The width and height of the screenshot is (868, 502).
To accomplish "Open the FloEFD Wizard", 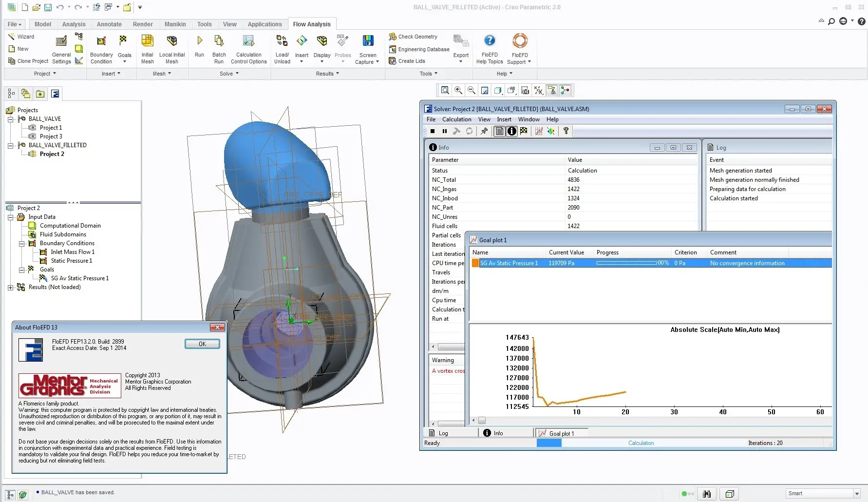I will click(x=21, y=37).
